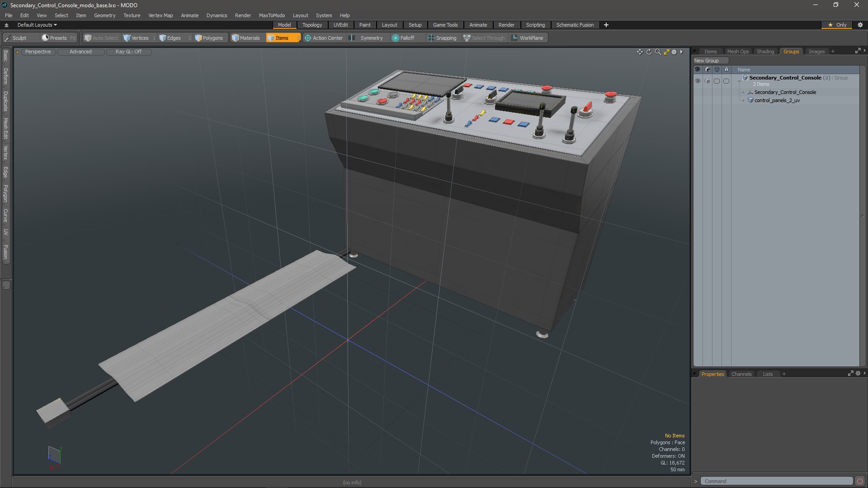Click the New Group button

tap(710, 61)
